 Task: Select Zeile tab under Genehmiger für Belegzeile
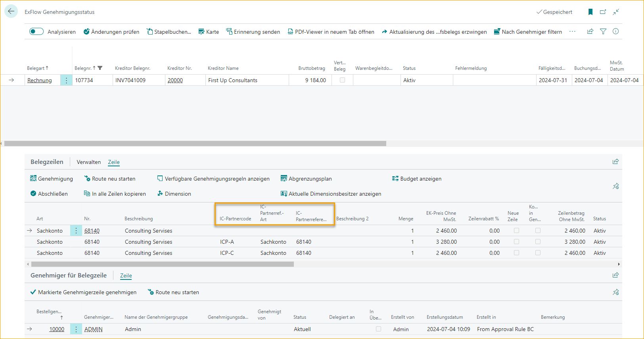(126, 275)
